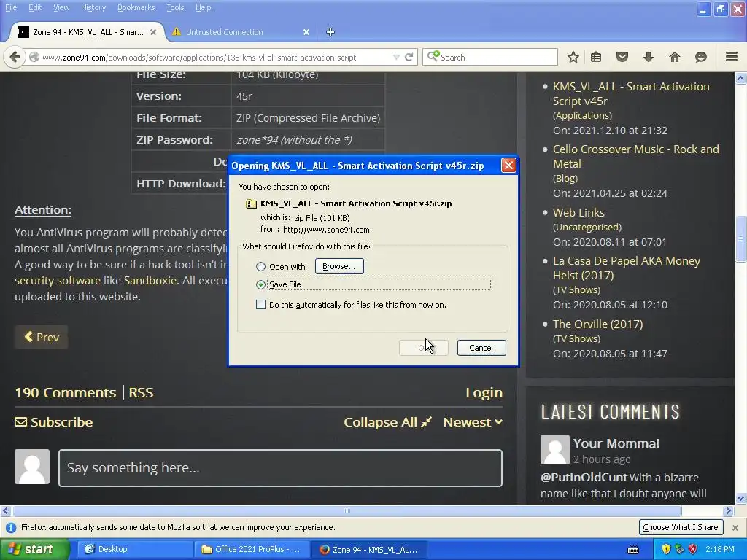Click the Browse... button

point(339,266)
